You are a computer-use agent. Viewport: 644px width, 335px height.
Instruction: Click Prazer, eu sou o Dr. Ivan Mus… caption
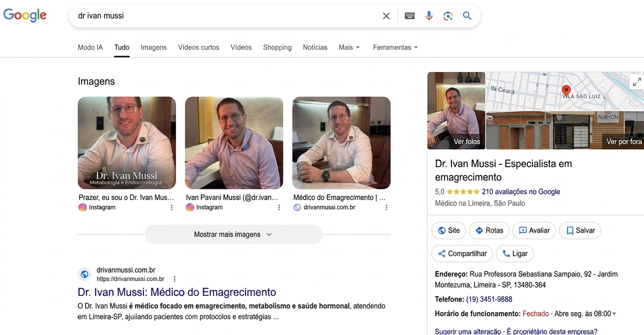point(126,198)
